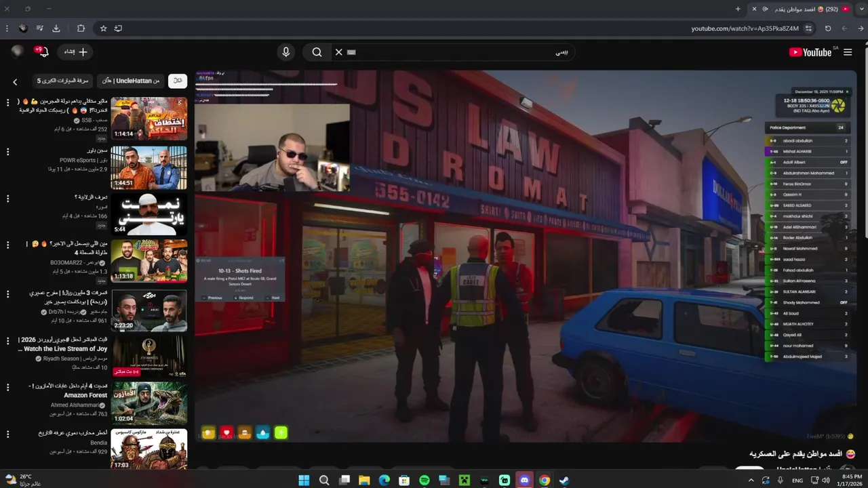Open the YouTube account avatar menu

[x=18, y=52]
